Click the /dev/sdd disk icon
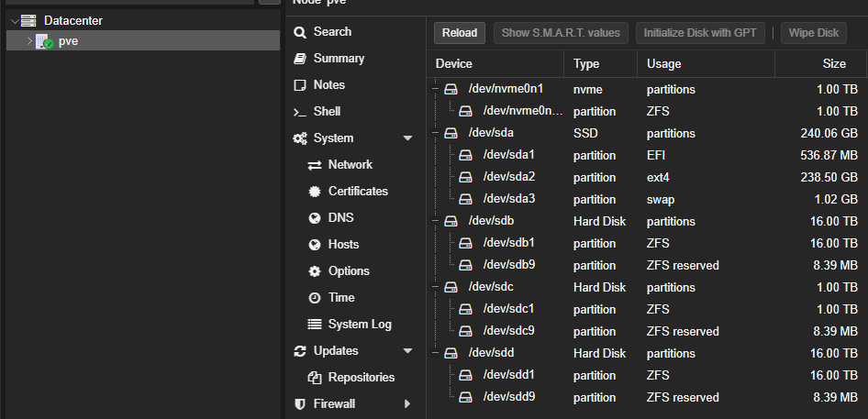This screenshot has height=419, width=868. coord(451,353)
